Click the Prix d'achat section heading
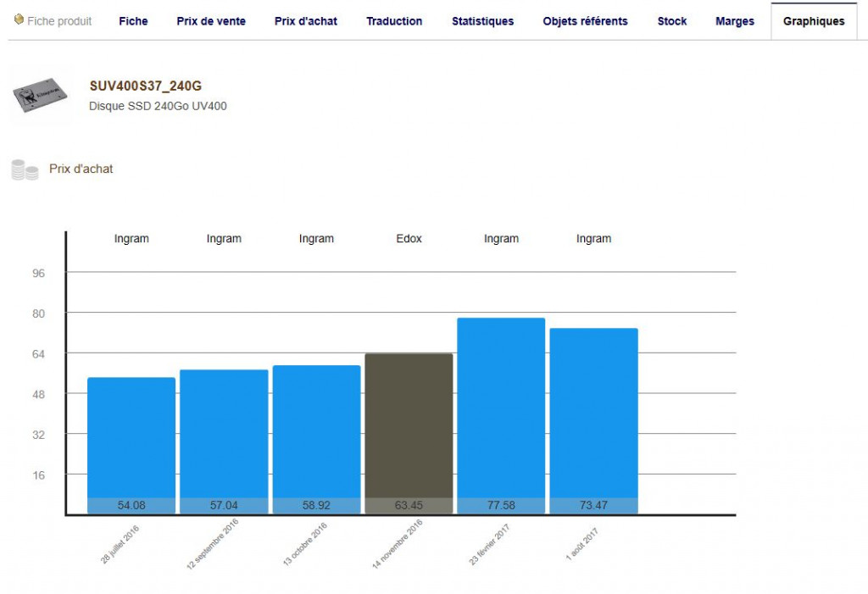 click(81, 169)
